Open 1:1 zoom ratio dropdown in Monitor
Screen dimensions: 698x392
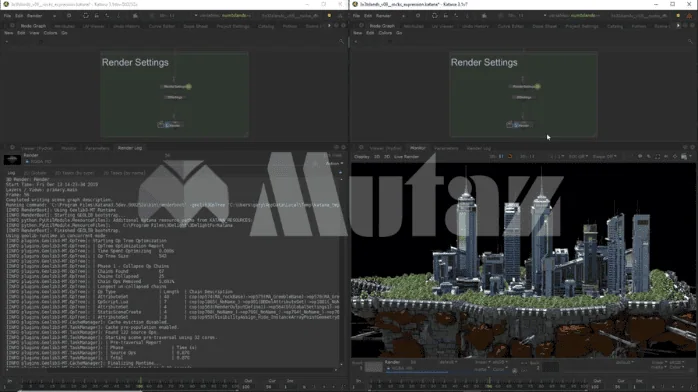[x=557, y=157]
